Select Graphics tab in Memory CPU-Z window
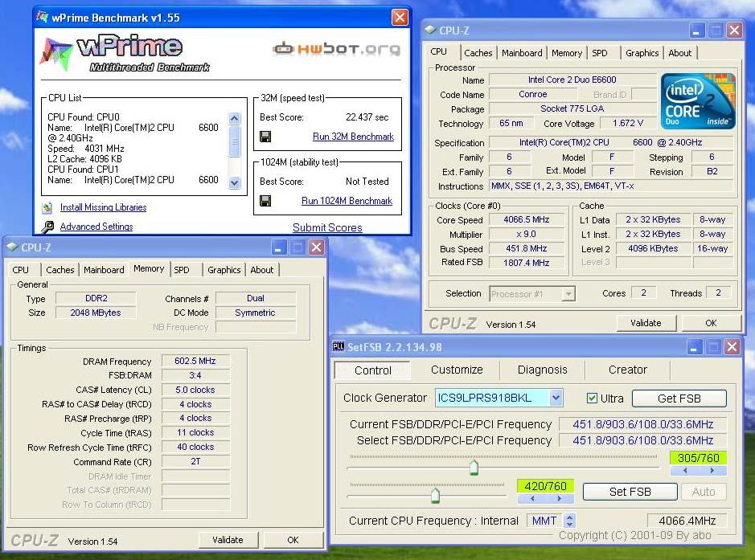This screenshot has height=560, width=755. [x=224, y=270]
